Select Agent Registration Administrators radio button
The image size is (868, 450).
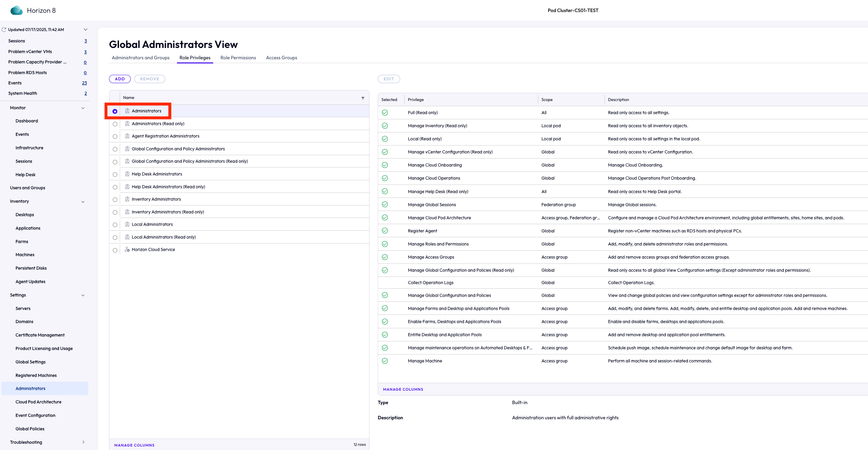(115, 137)
